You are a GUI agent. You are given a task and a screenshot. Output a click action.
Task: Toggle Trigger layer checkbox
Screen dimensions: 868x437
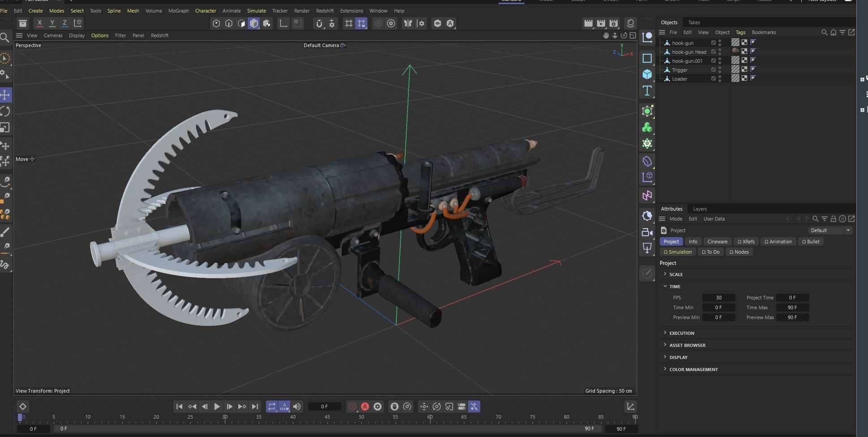[713, 70]
